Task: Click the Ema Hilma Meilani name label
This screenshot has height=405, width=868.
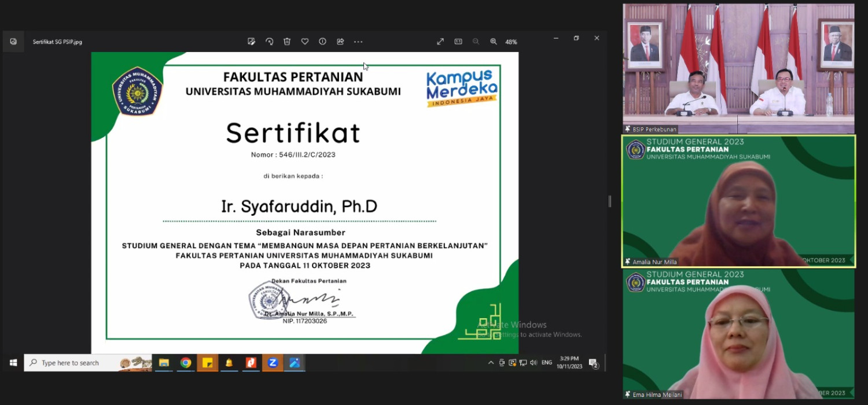Action: [653, 395]
